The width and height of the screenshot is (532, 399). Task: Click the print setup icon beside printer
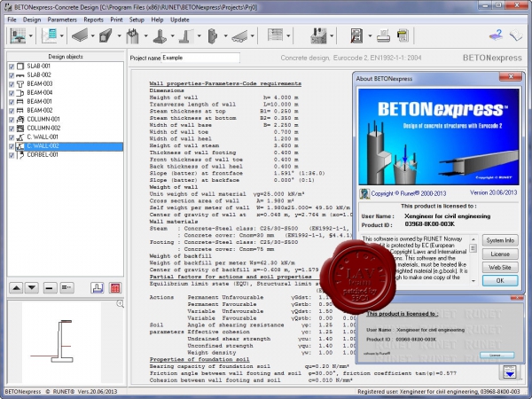pos(403,36)
